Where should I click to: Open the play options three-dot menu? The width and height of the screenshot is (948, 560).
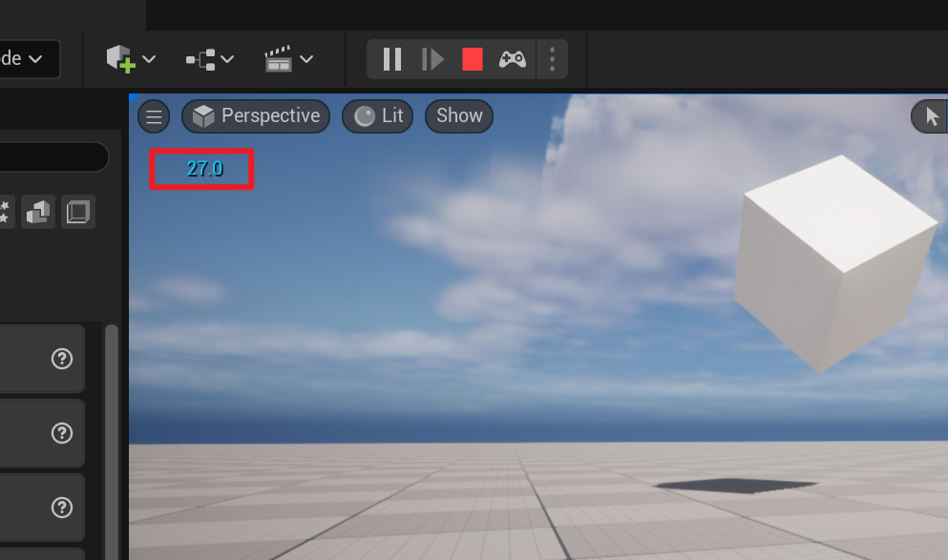552,59
